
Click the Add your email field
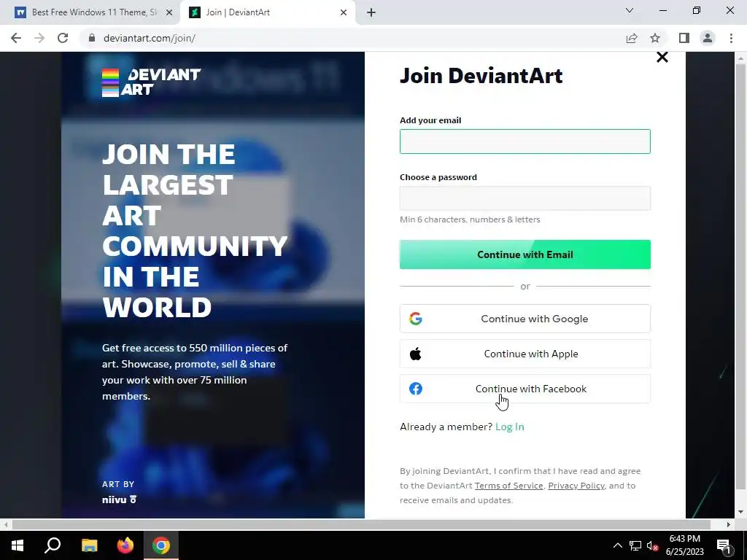[x=525, y=141]
